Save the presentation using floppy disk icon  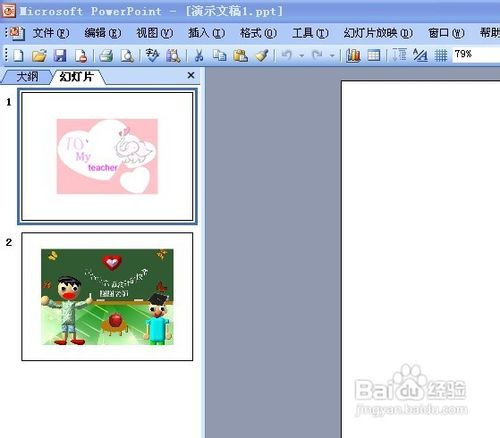coord(60,55)
